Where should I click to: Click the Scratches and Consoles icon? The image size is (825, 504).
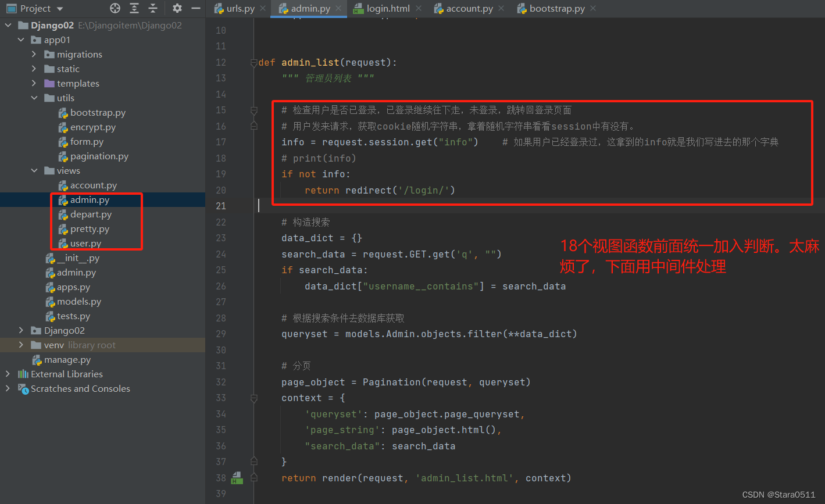coord(23,389)
